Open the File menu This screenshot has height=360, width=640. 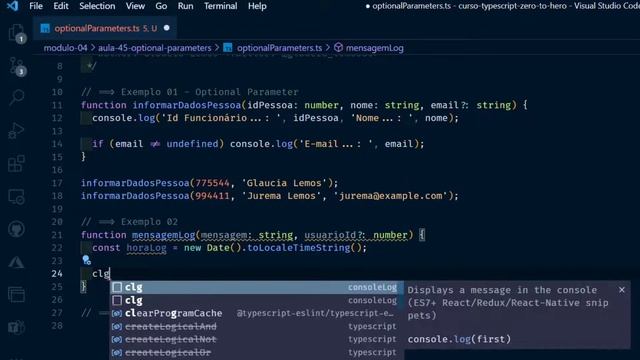click(x=36, y=6)
